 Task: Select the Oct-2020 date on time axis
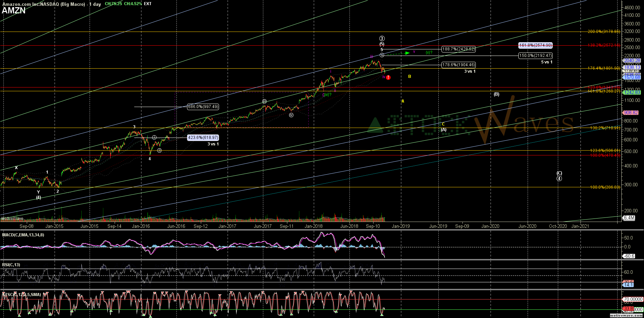click(x=558, y=226)
